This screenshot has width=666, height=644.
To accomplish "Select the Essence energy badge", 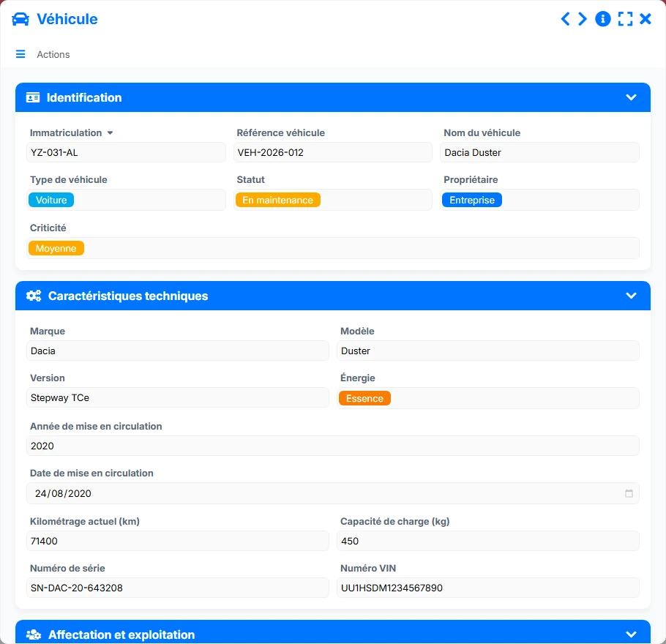I will tap(364, 398).
